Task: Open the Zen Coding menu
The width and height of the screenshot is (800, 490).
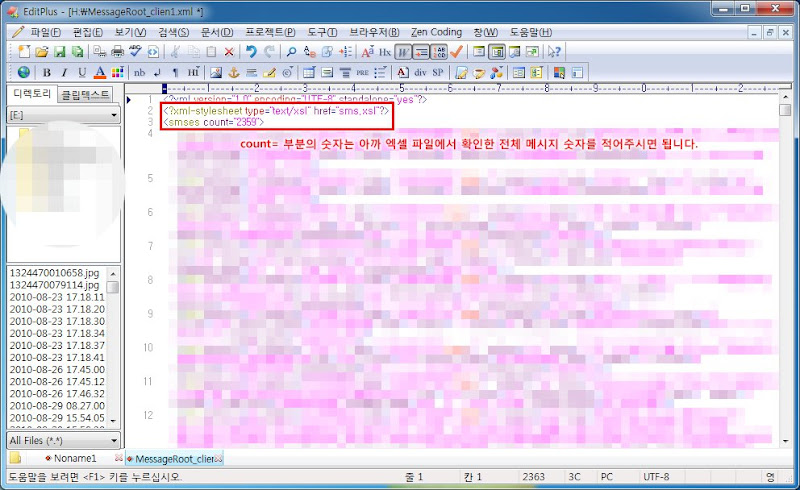Action: [436, 32]
